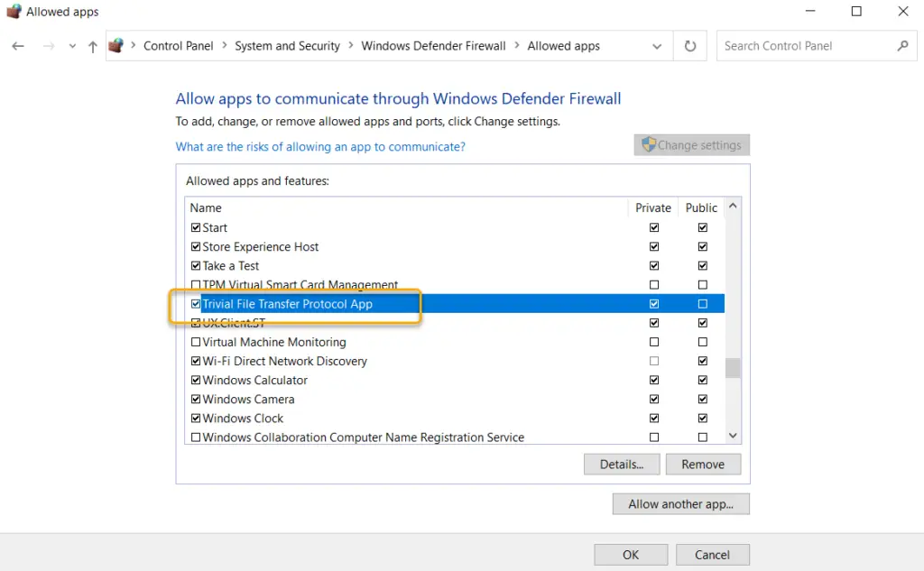Viewport: 924px width, 571px height.
Task: Click the apps list scrollbar thumb
Action: (x=733, y=368)
